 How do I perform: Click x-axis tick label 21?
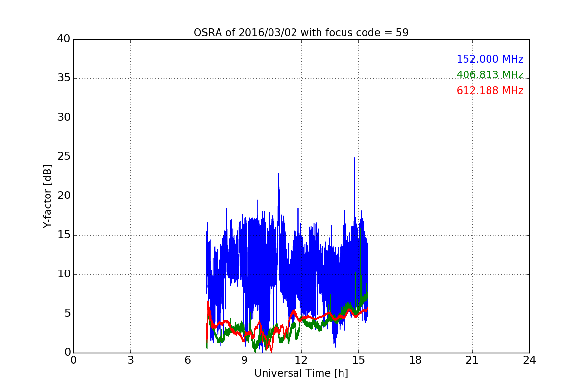pyautogui.click(x=472, y=360)
